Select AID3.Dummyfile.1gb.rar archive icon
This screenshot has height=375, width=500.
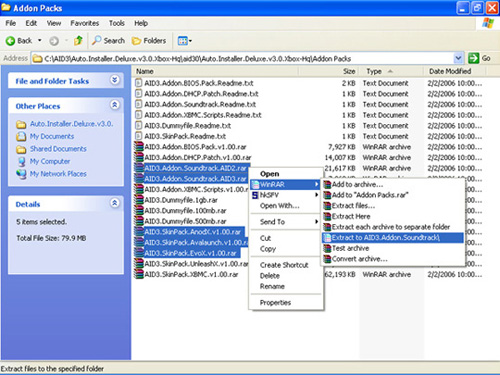(139, 200)
